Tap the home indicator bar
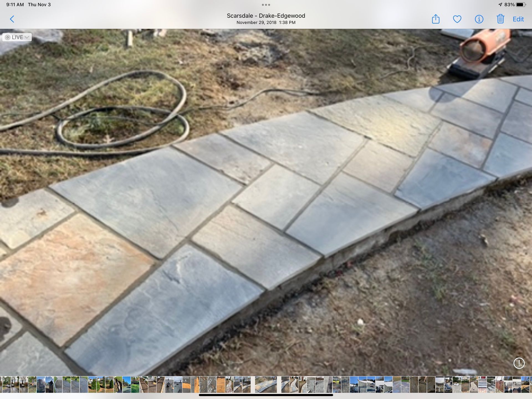This screenshot has height=399, width=532. click(x=266, y=395)
